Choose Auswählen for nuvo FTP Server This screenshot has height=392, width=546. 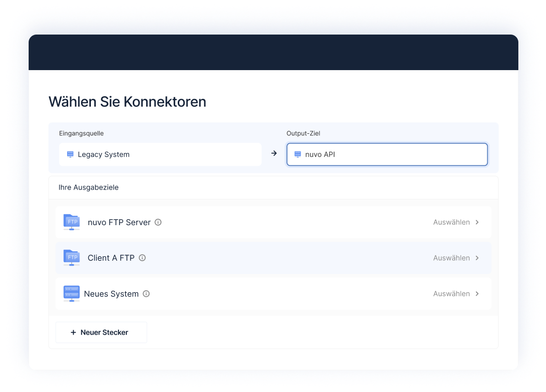tap(451, 222)
